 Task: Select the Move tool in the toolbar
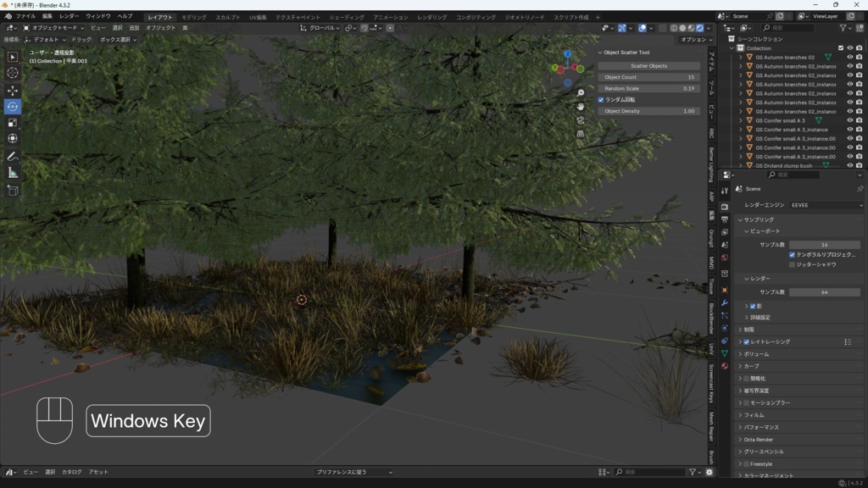pos(12,89)
